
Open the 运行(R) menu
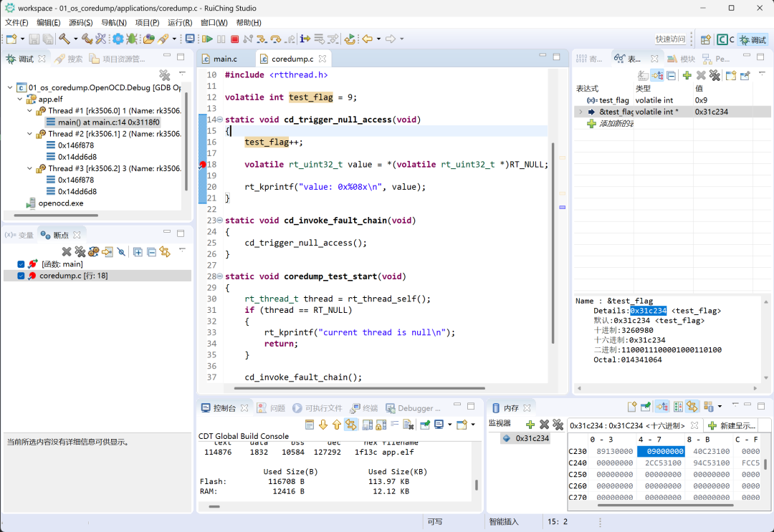click(179, 23)
